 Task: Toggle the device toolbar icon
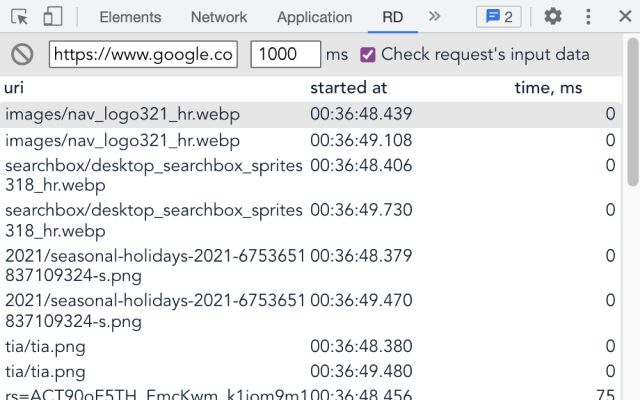[53, 17]
